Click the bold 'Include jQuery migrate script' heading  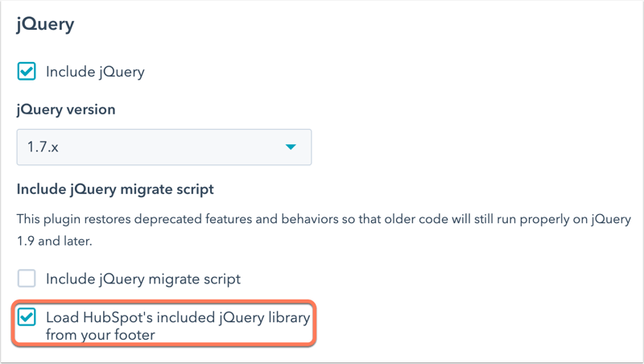click(x=115, y=189)
